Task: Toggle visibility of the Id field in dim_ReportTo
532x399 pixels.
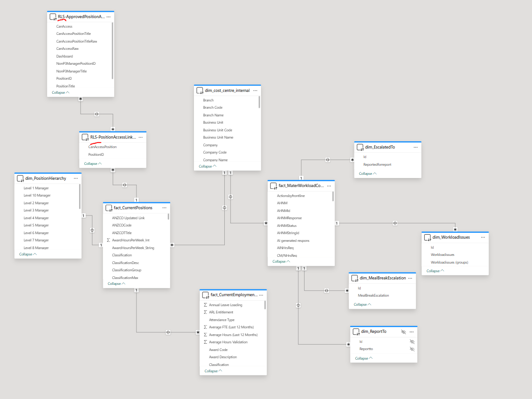Action: (412, 342)
